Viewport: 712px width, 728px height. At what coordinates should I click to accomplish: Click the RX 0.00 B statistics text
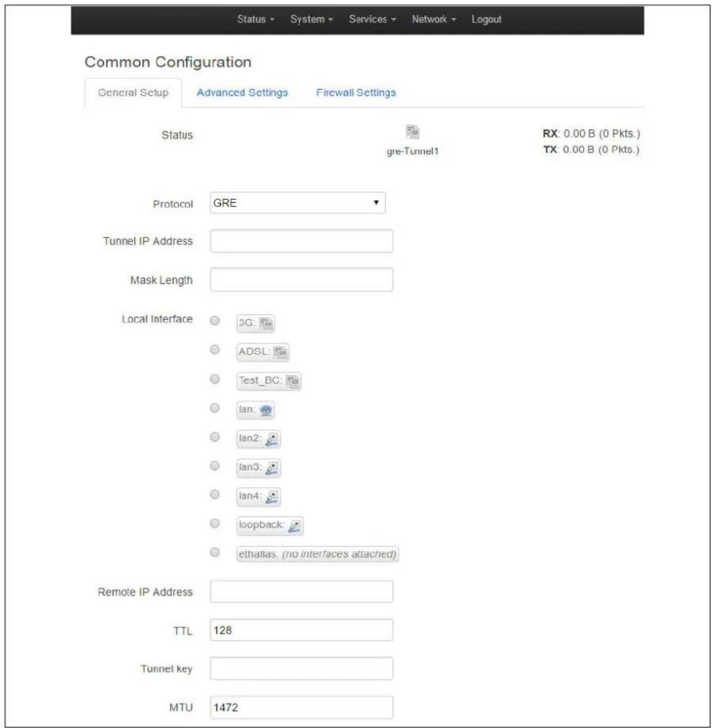click(x=591, y=134)
